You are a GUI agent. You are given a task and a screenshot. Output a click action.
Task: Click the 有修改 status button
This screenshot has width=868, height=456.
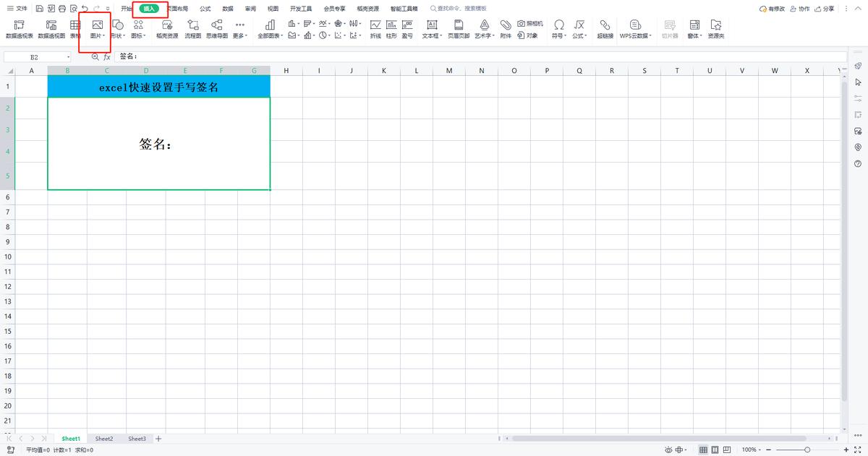tap(772, 9)
